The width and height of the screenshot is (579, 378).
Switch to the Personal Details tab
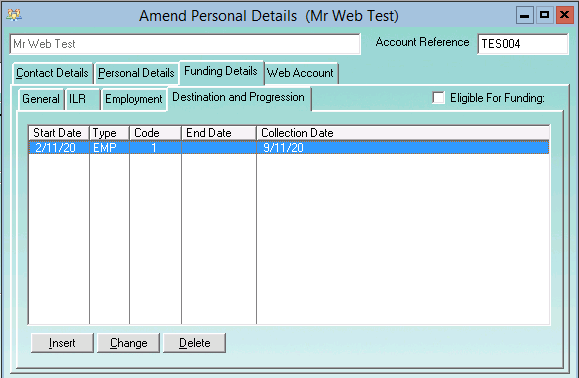click(136, 73)
